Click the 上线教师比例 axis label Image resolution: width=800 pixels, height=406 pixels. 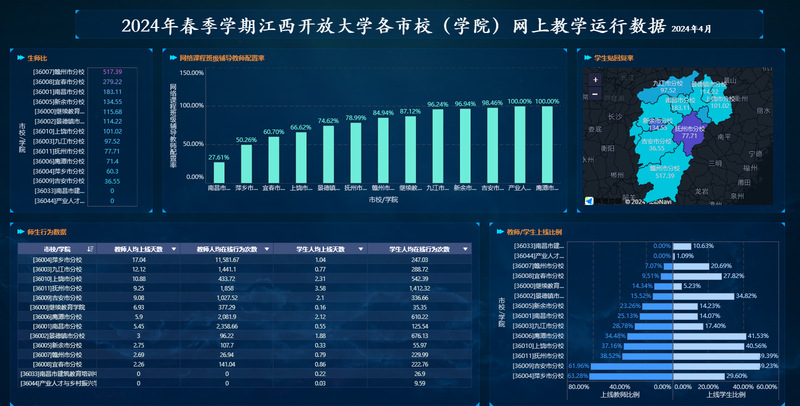click(620, 395)
